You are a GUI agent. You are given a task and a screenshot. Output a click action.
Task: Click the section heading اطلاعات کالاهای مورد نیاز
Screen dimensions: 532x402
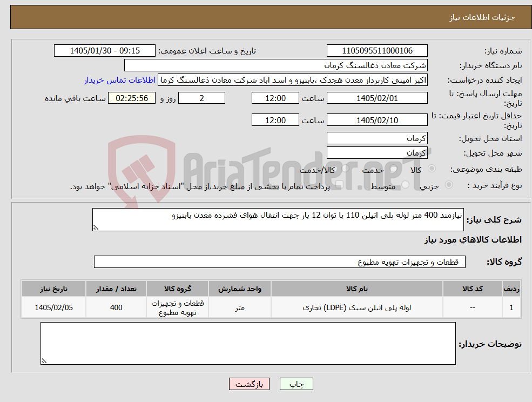coord(473,240)
